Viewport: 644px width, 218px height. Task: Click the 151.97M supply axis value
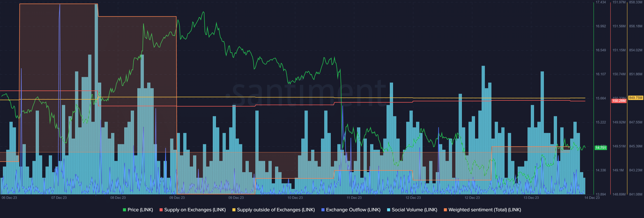619,2
